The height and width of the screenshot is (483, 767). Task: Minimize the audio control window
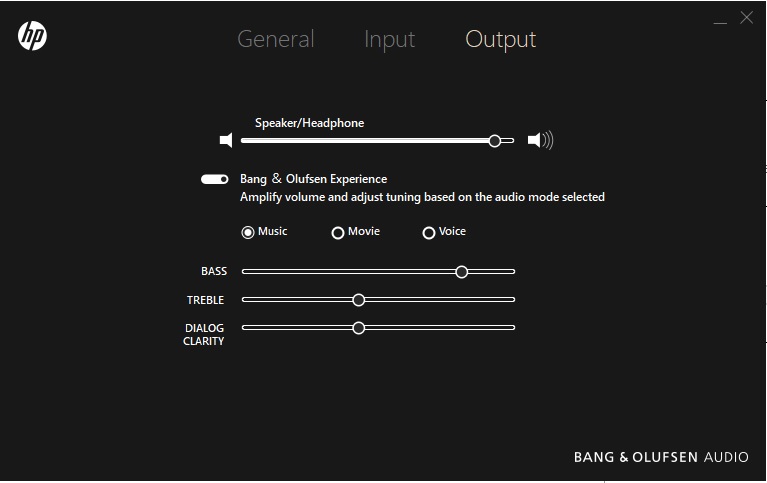tap(720, 19)
